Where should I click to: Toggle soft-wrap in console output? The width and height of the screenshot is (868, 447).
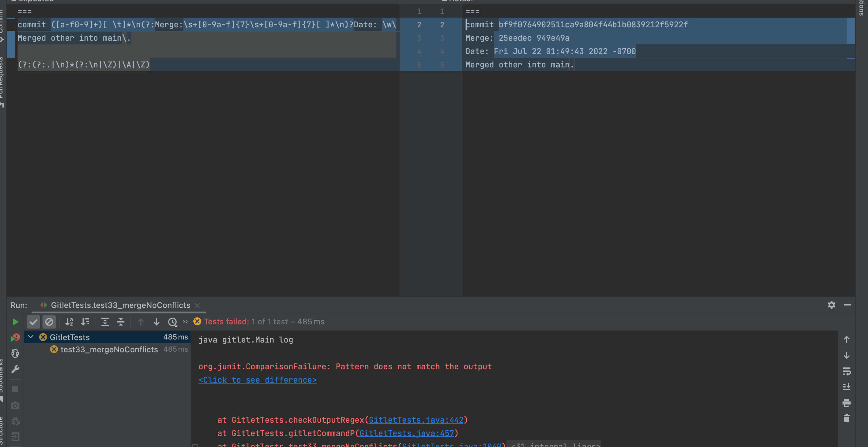pyautogui.click(x=846, y=371)
